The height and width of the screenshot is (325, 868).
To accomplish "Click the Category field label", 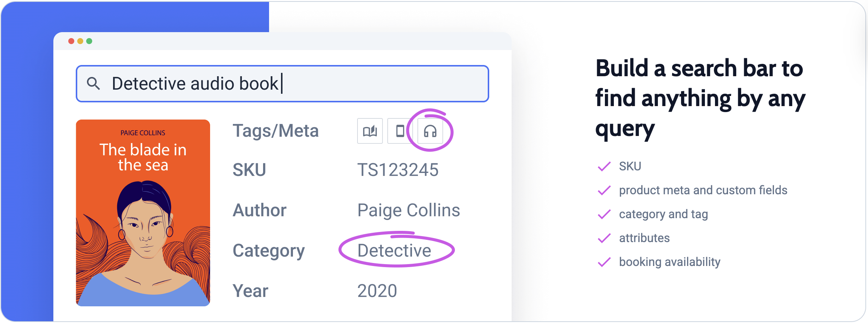I will [x=269, y=251].
